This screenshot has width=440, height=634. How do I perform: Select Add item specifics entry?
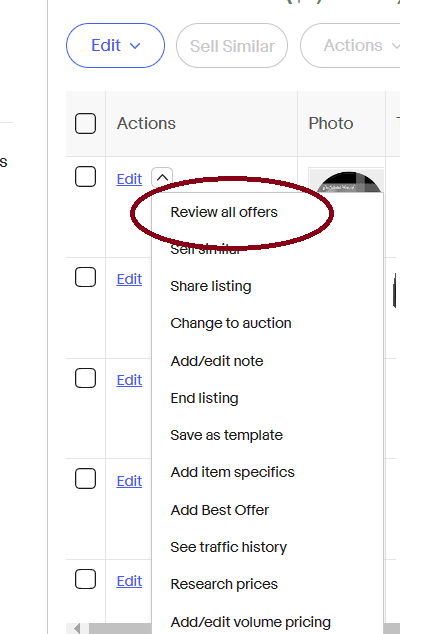pos(233,472)
